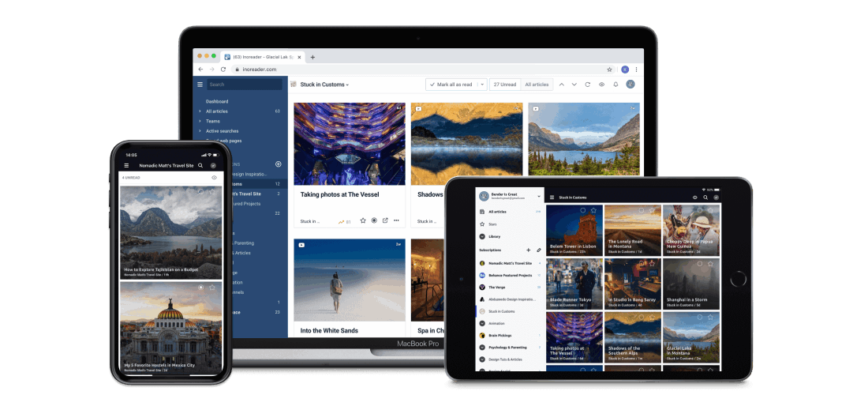Open Dashboard in laptop sidebar

pyautogui.click(x=217, y=101)
